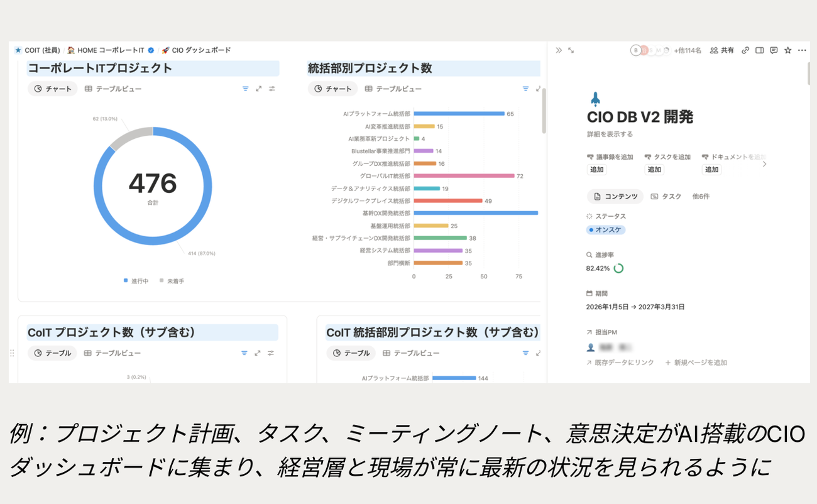This screenshot has height=504, width=817.
Task: Go to COIT (社員) breadcrumb
Action: tap(38, 50)
